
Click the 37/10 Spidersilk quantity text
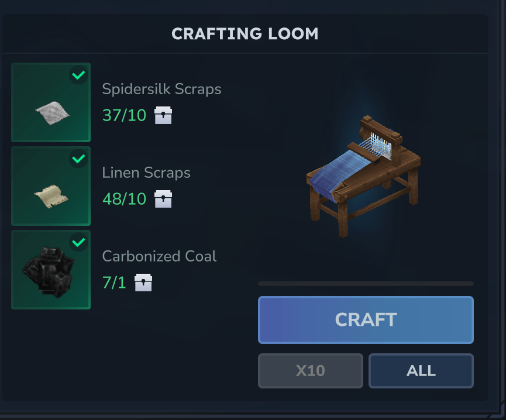tap(124, 115)
